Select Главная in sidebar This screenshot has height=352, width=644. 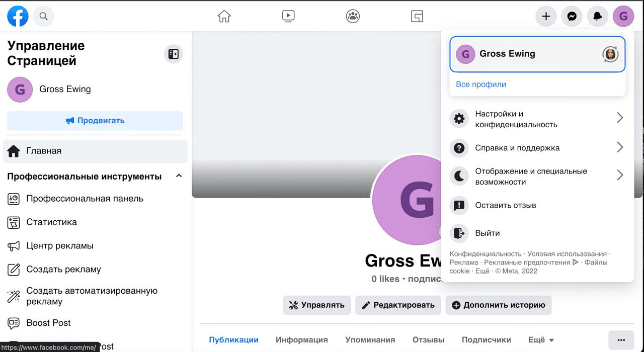coord(95,151)
